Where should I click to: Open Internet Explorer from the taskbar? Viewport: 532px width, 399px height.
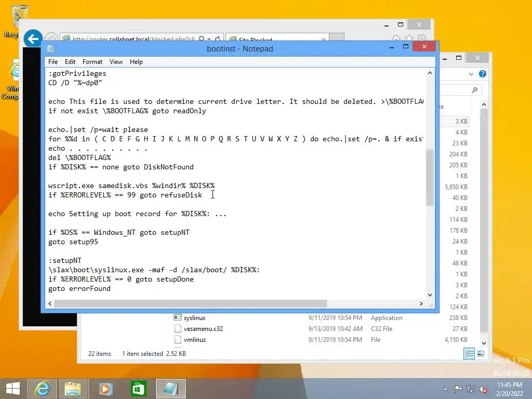tap(42, 389)
